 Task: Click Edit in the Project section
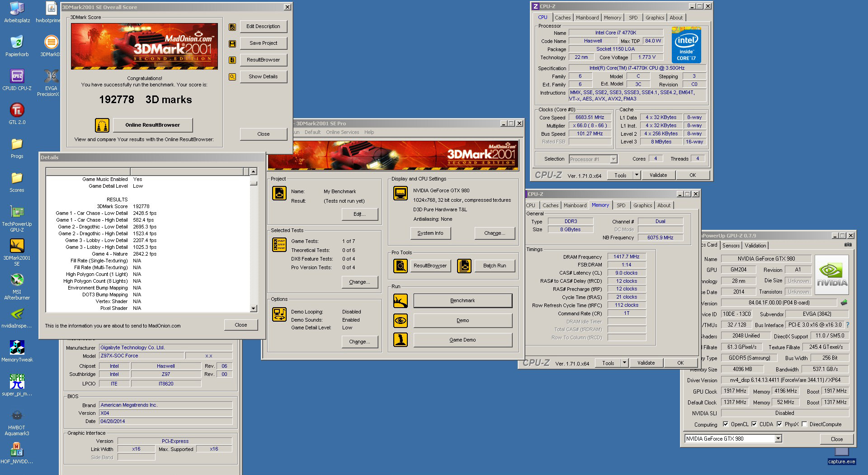coord(360,214)
